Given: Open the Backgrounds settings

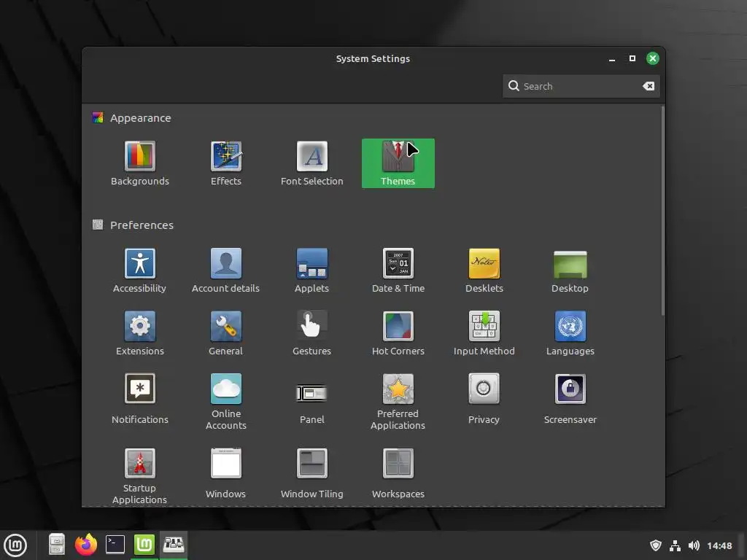Looking at the screenshot, I should [139, 163].
